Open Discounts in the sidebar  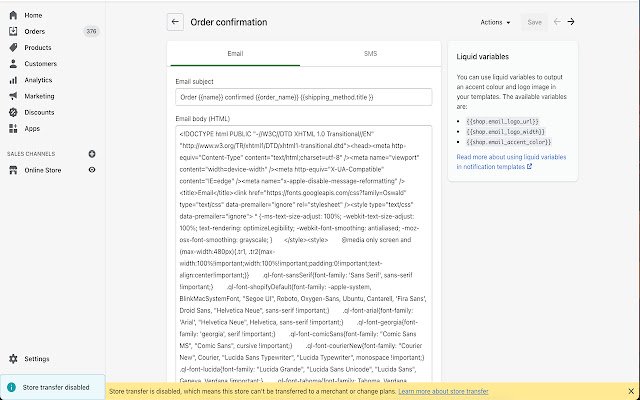39,112
